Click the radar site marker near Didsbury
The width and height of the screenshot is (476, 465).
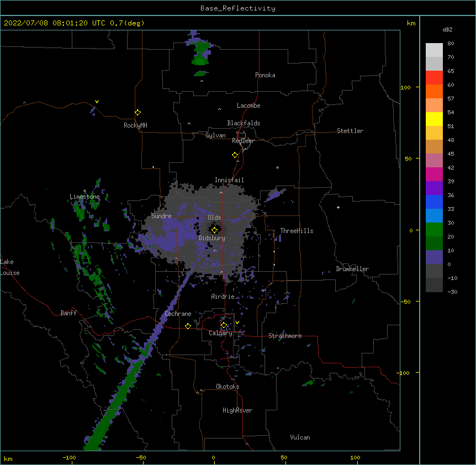[x=214, y=230]
